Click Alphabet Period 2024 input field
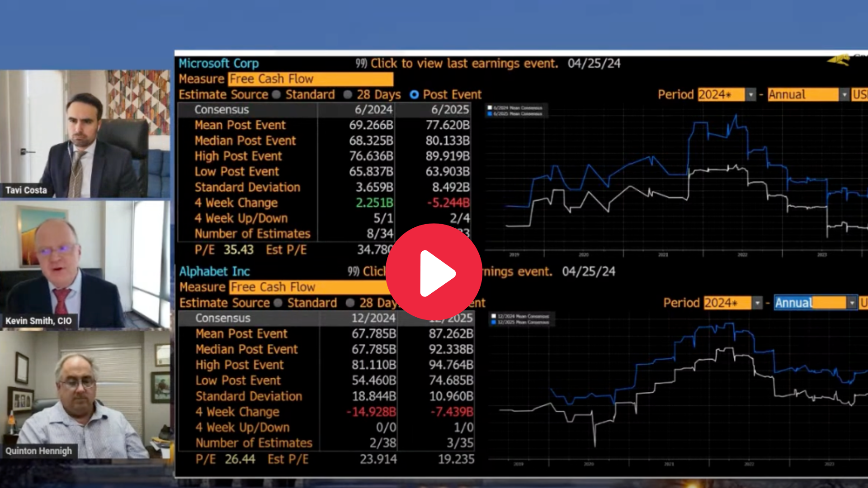Image resolution: width=868 pixels, height=488 pixels. (x=728, y=303)
